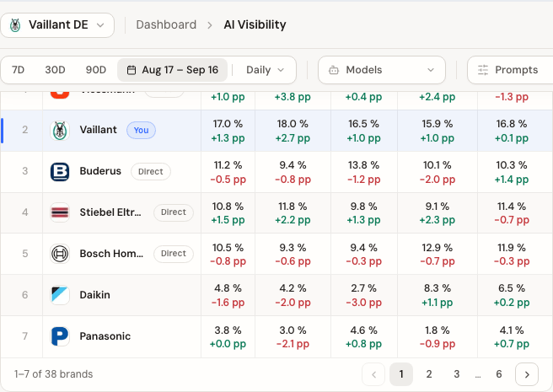Viewport: 553px width, 392px height.
Task: Click the Vaillant brand logo in row 2
Action: (x=60, y=131)
